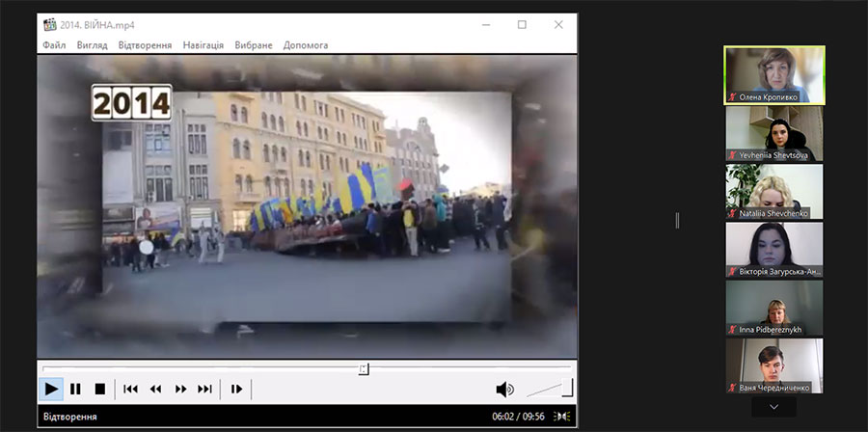Click muted mic icon next to Yevheniia Shevtsova
The height and width of the screenshot is (432, 868).
point(733,155)
